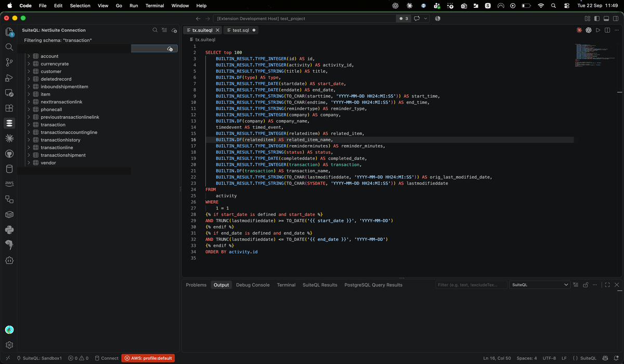The width and height of the screenshot is (624, 364).
Task: Open the Manage gear in activity bar
Action: coord(9,345)
